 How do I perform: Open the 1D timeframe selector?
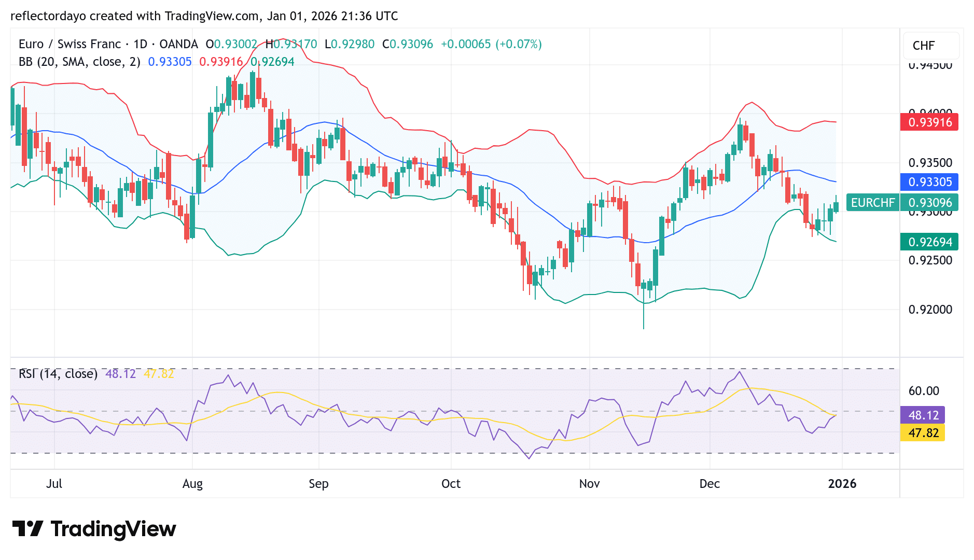pos(141,44)
